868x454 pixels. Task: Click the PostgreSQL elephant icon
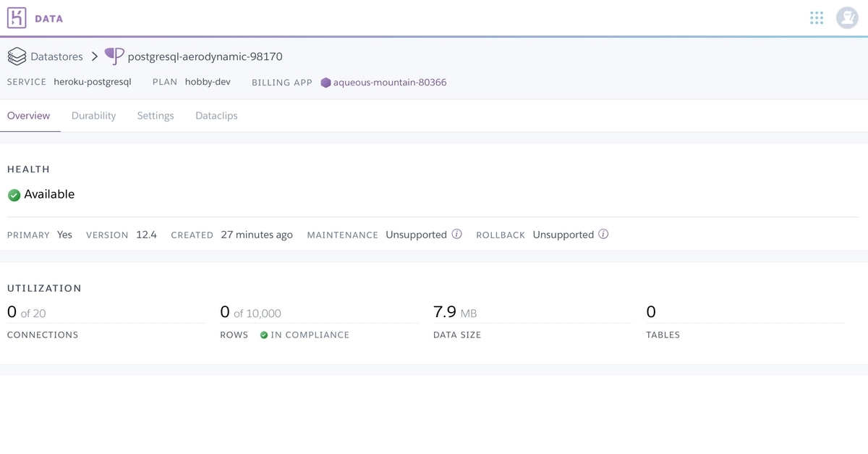coord(114,56)
